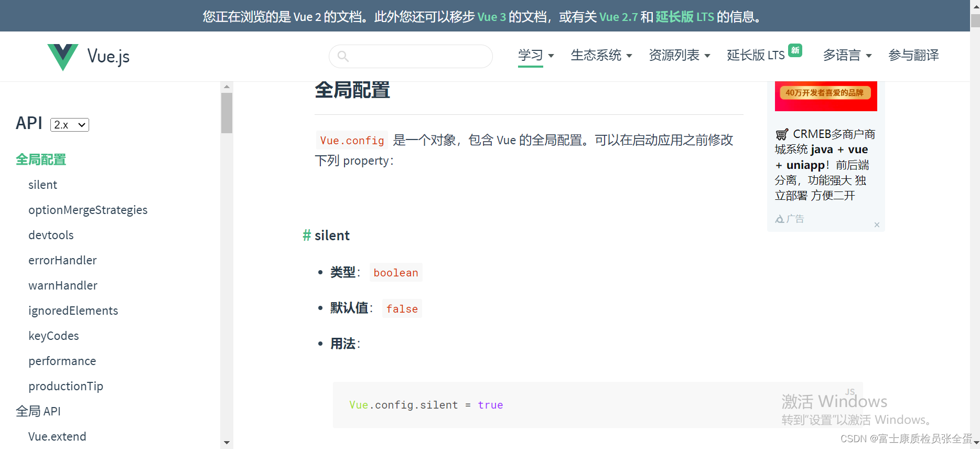
Task: Follow the 延长版 LTS link in banner
Action: click(685, 17)
